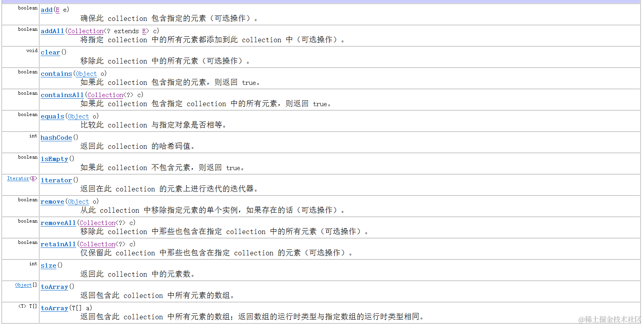644x326 pixels.
Task: Click the Object type link in remove row
Action: point(78,202)
